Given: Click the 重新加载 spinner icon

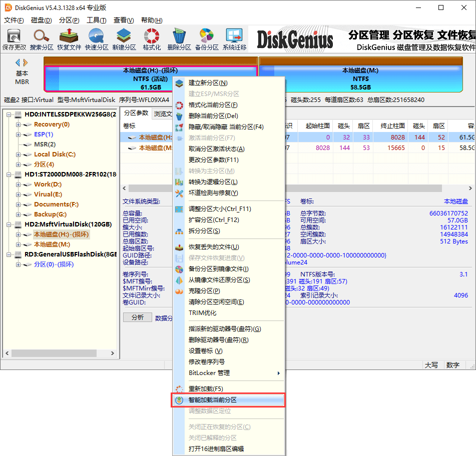Looking at the screenshot, I should click(179, 389).
